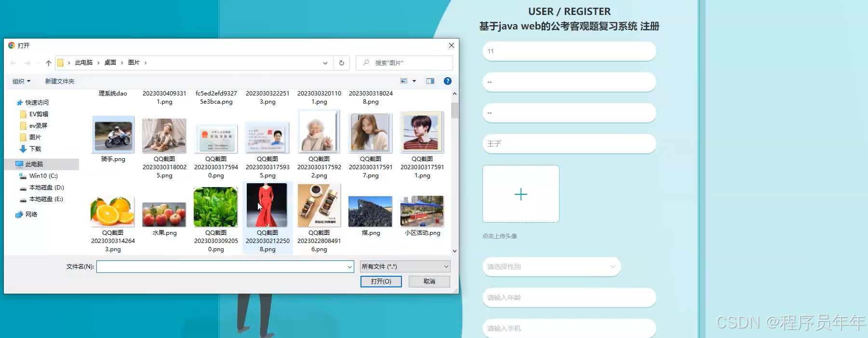The height and width of the screenshot is (338, 868).
Task: Select the 煤.png coal thumbnail
Action: [370, 211]
